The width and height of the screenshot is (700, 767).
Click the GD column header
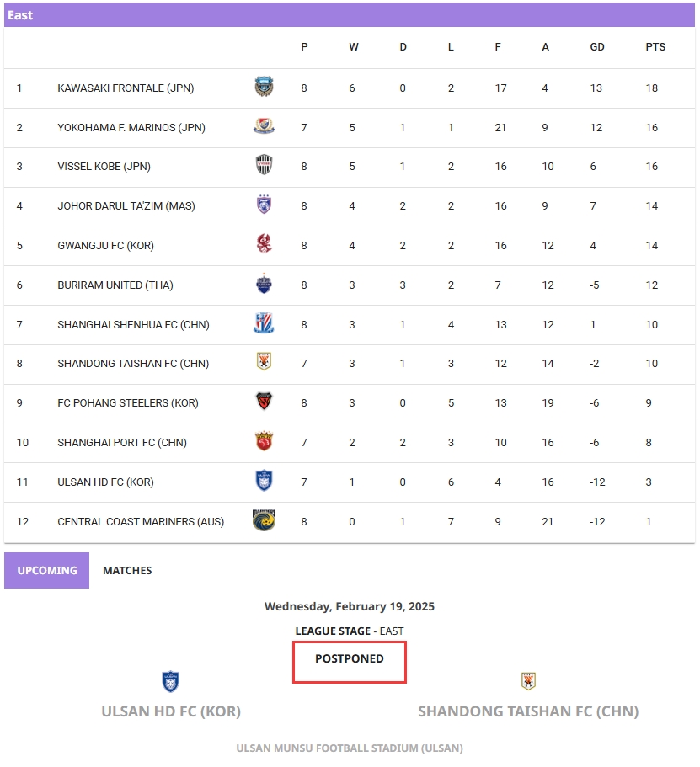[597, 47]
